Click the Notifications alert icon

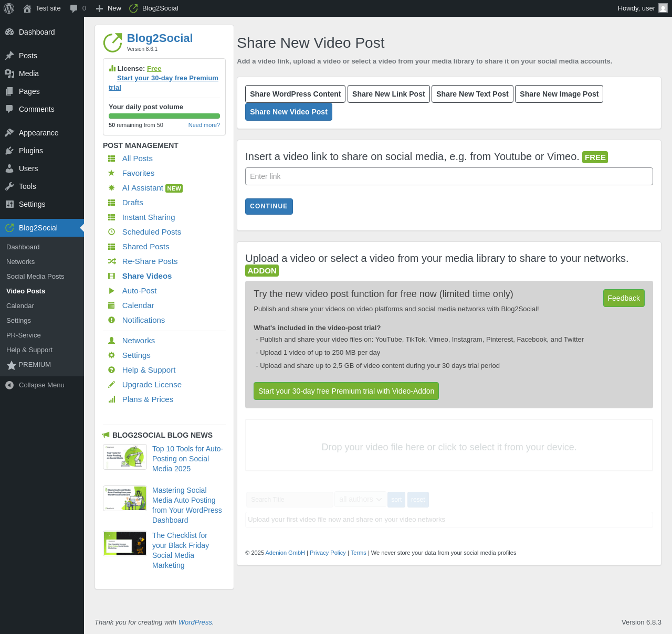[x=111, y=320]
